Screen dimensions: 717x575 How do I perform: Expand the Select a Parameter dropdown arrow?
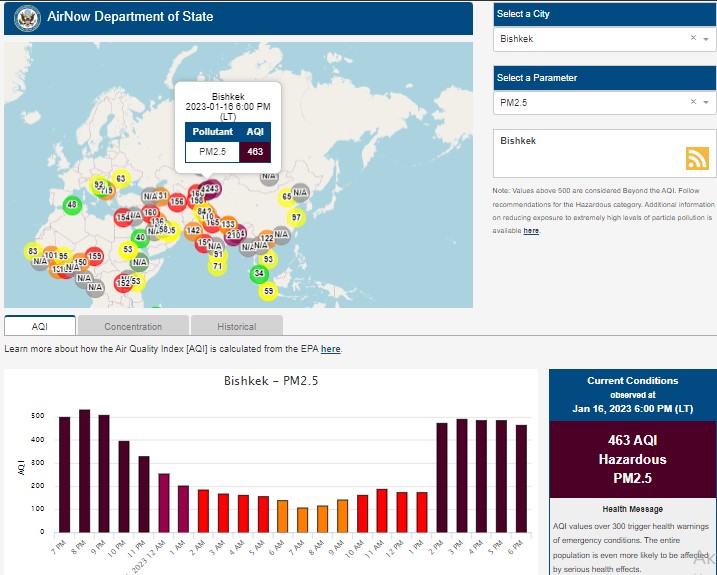706,102
